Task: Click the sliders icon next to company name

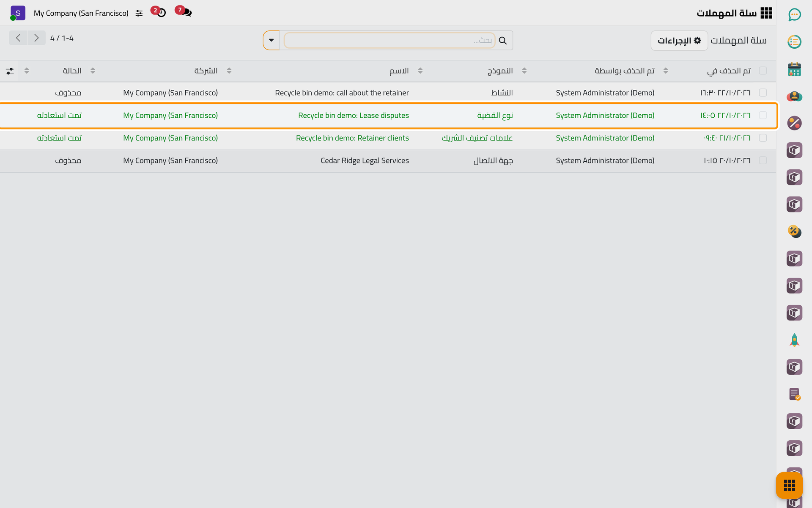Action: pos(139,13)
